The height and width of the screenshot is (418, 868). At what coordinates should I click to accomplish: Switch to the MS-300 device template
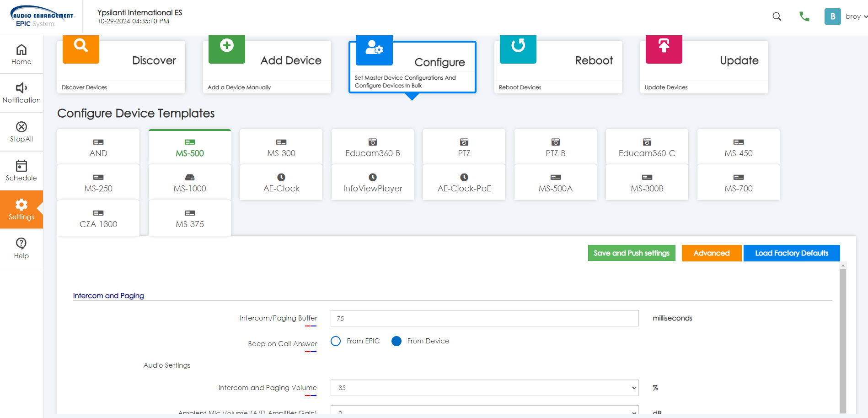click(281, 147)
